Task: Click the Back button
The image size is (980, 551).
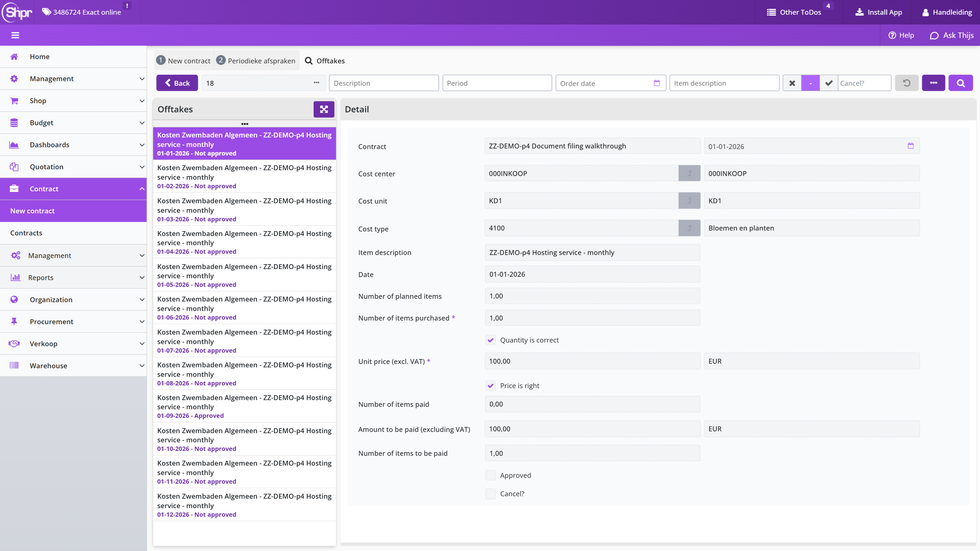Action: 177,83
